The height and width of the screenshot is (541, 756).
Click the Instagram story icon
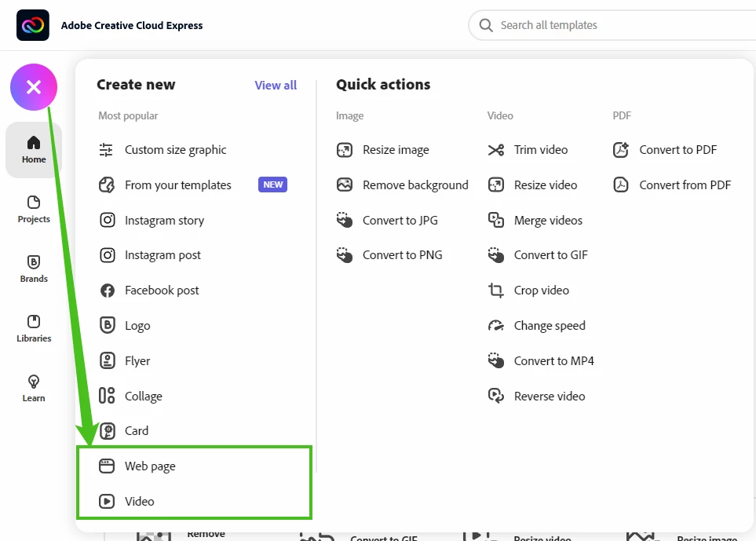107,220
